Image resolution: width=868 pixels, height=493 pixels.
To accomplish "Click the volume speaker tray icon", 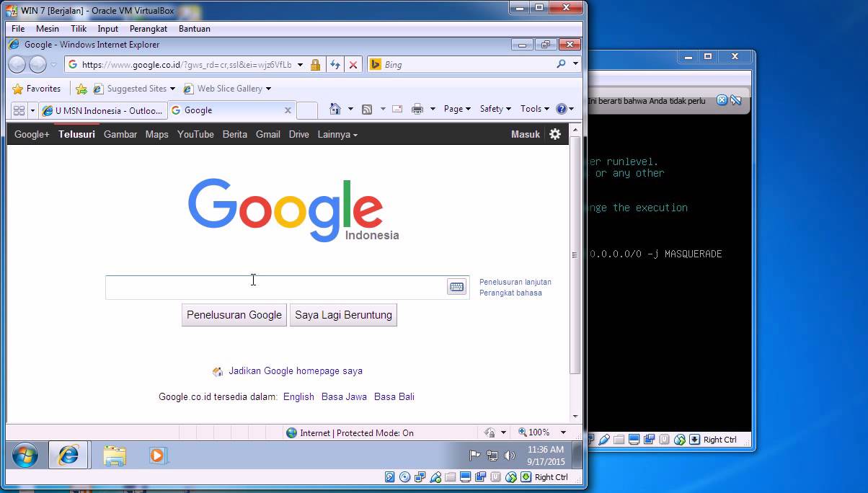I will (x=510, y=456).
